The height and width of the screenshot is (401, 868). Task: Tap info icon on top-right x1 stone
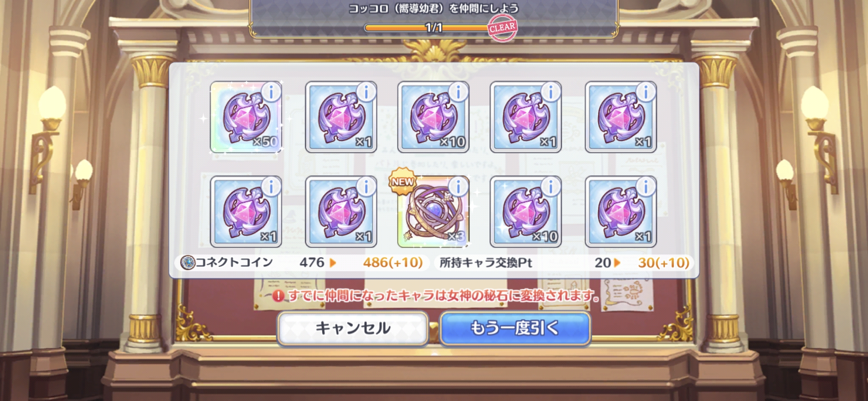646,92
